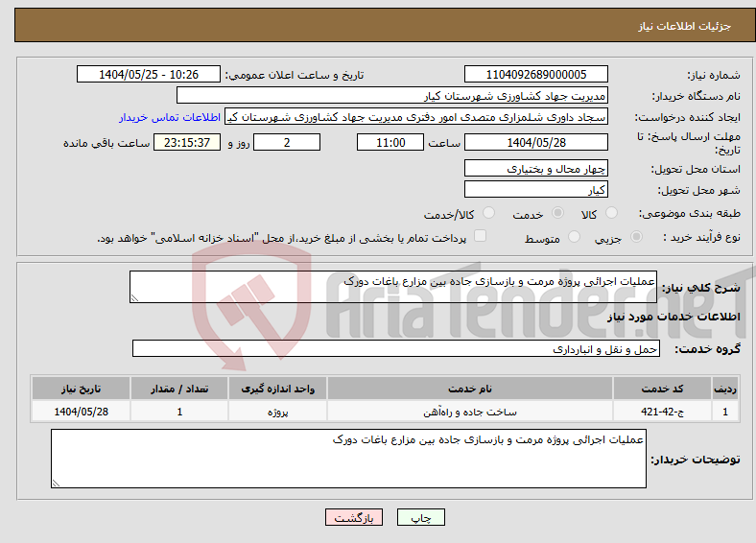Click the days remaining field showing 2

287,142
